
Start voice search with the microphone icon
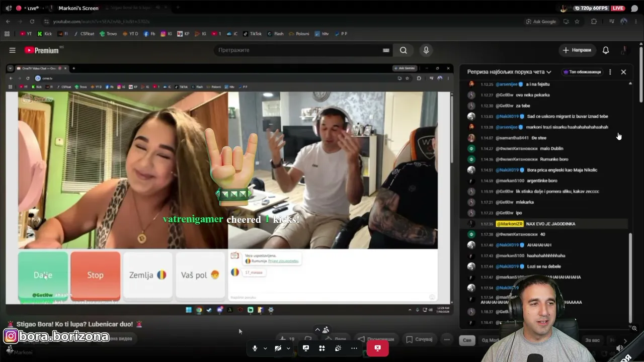[426, 50]
